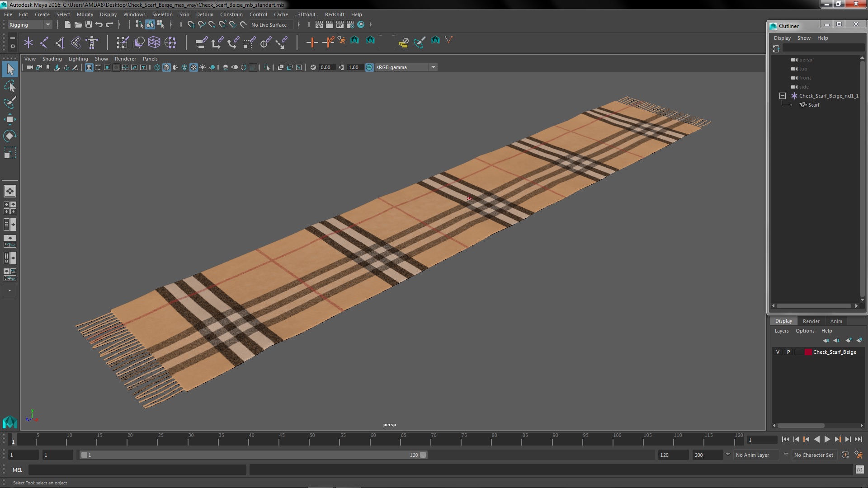Click the viewport gamma 1.00 field
Image resolution: width=868 pixels, height=488 pixels.
354,67
